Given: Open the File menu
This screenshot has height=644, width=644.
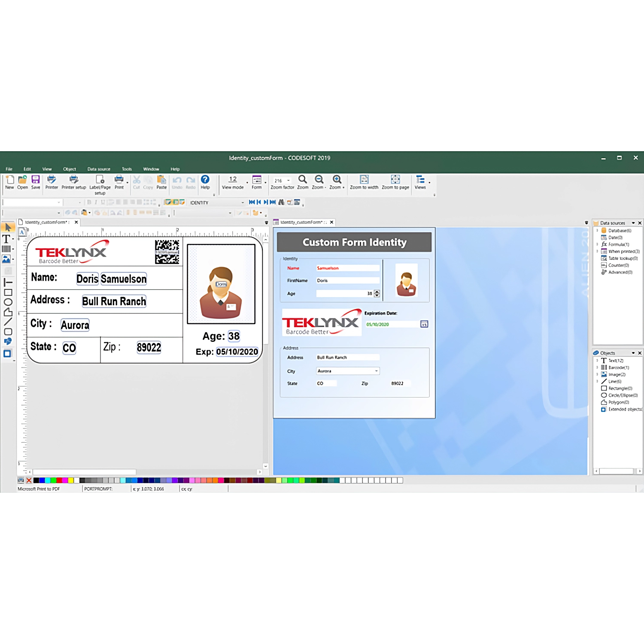Looking at the screenshot, I should [9, 169].
